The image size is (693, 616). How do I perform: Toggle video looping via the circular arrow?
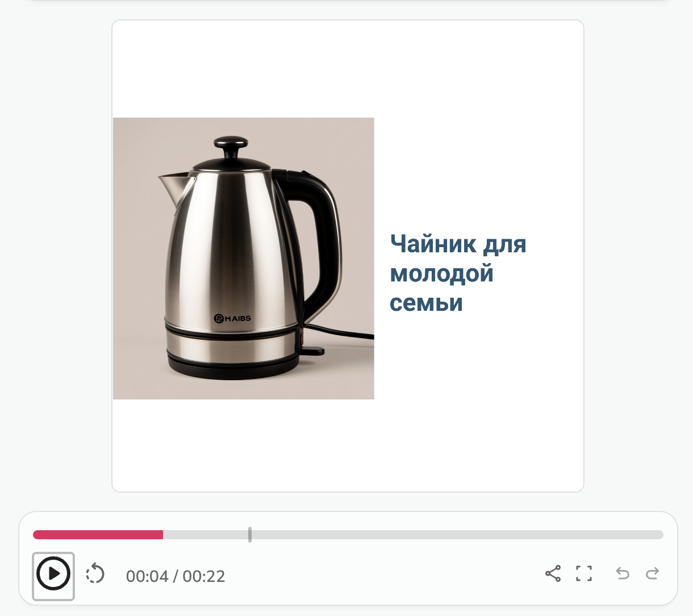[x=95, y=575]
